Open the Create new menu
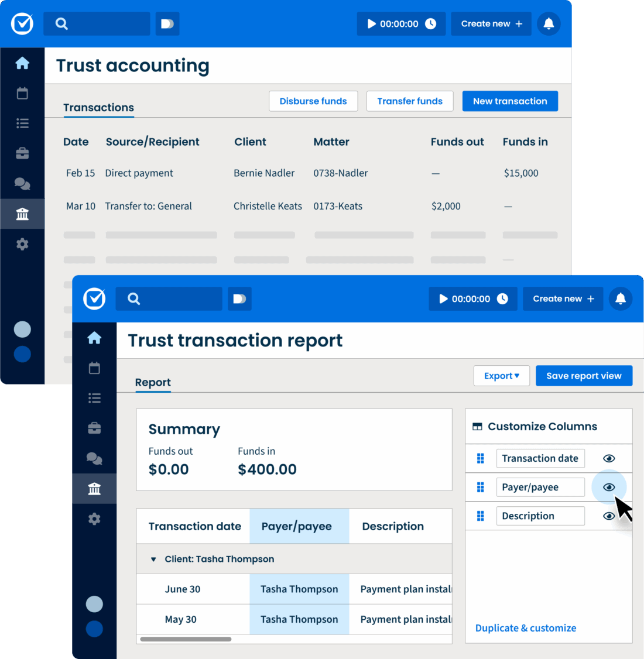Screen dimensions: 644x659 (563, 298)
